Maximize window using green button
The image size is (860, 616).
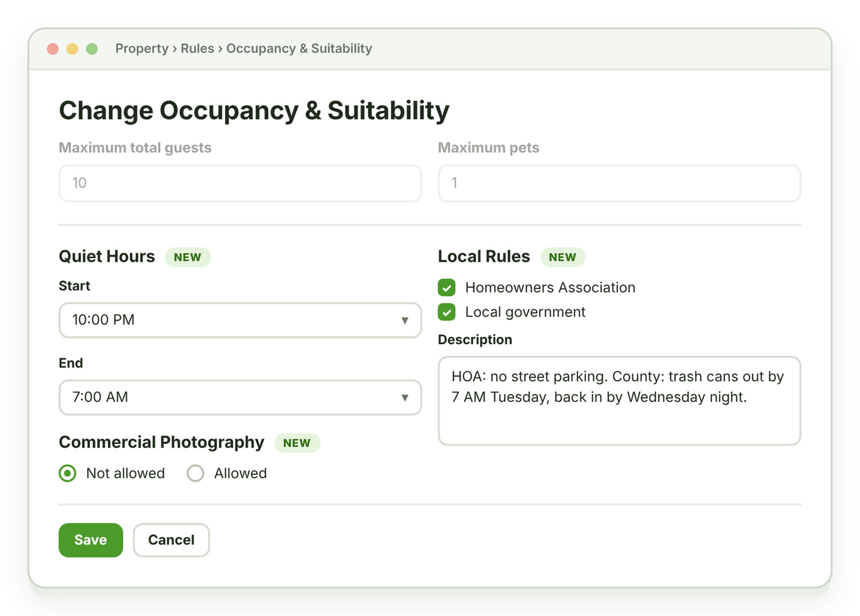point(92,49)
